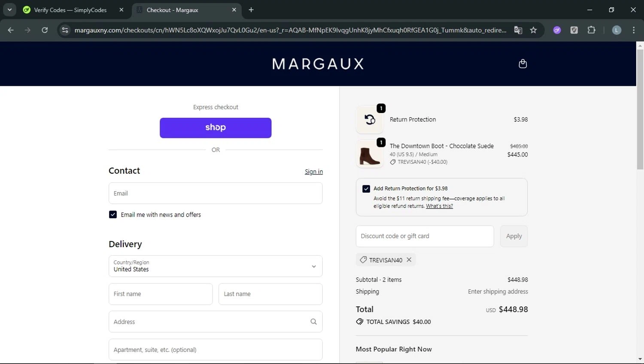Click scrollbar down arrow
Image resolution: width=644 pixels, height=364 pixels.
click(640, 359)
